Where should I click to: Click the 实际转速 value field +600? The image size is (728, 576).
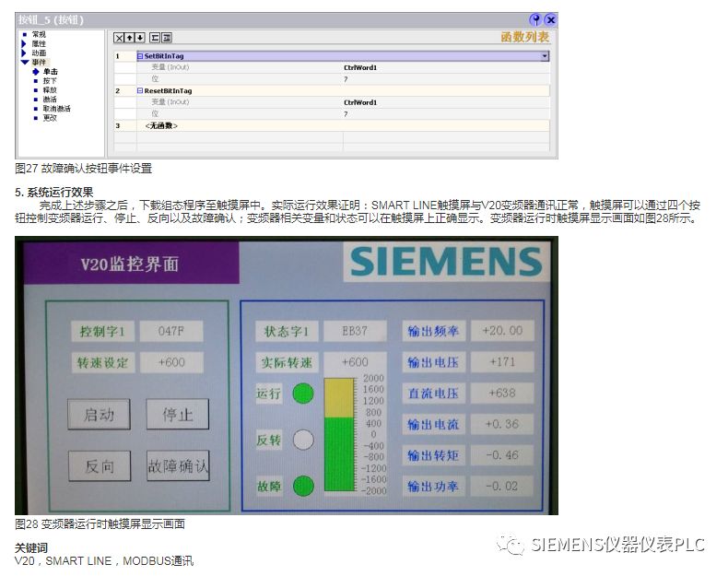[x=355, y=362]
